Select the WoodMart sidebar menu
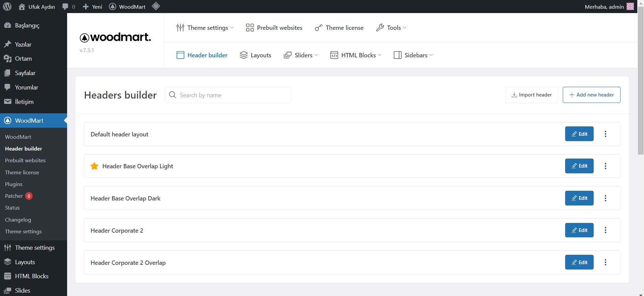Screen dimensions: 644x296 (x=34, y=121)
